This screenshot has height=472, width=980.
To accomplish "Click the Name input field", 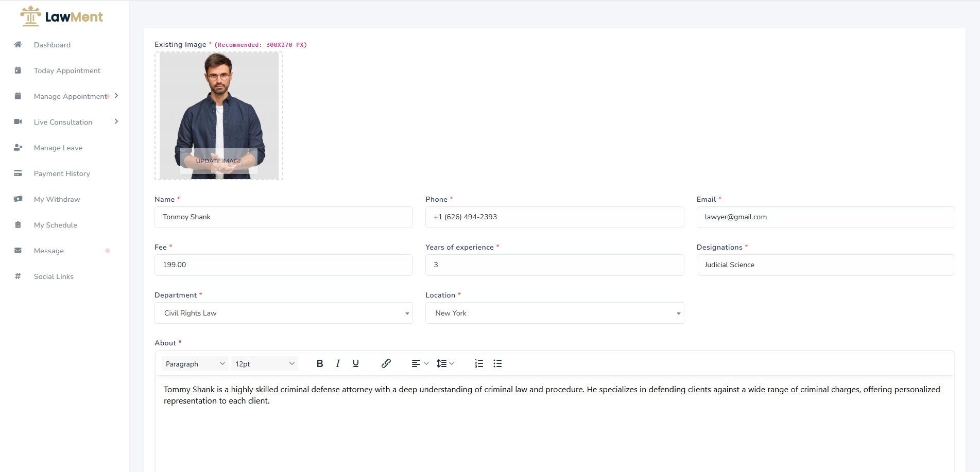I will tap(284, 217).
